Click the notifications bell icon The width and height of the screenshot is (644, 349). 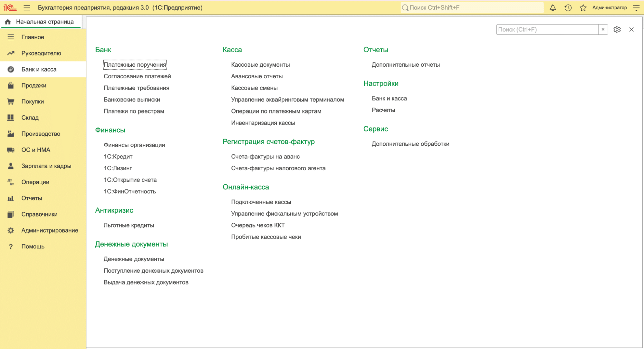pyautogui.click(x=553, y=8)
